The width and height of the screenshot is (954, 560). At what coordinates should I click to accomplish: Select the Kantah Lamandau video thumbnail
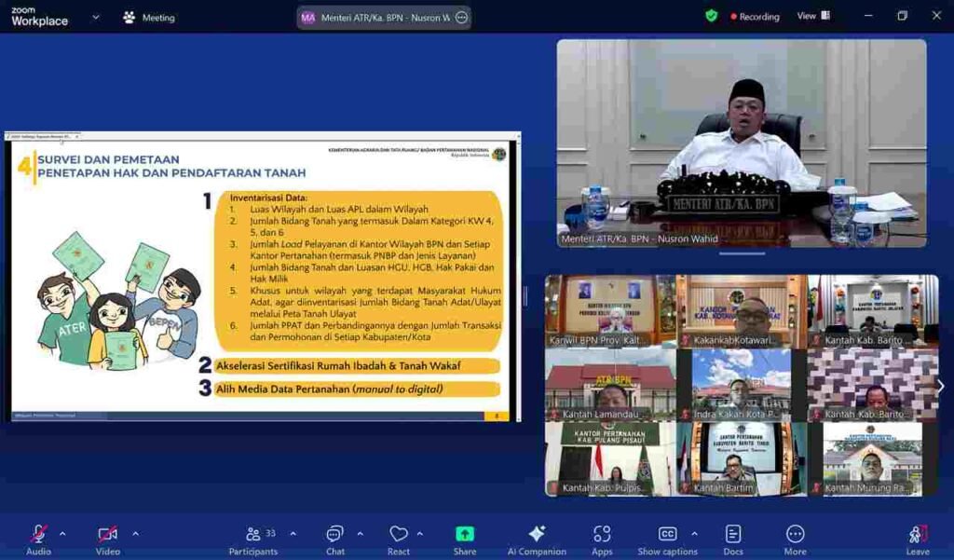tap(610, 385)
